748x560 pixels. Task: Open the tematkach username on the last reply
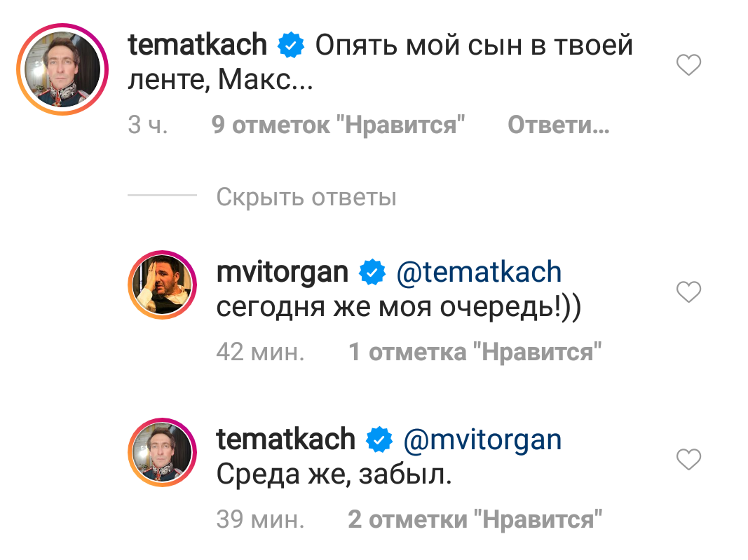(285, 440)
